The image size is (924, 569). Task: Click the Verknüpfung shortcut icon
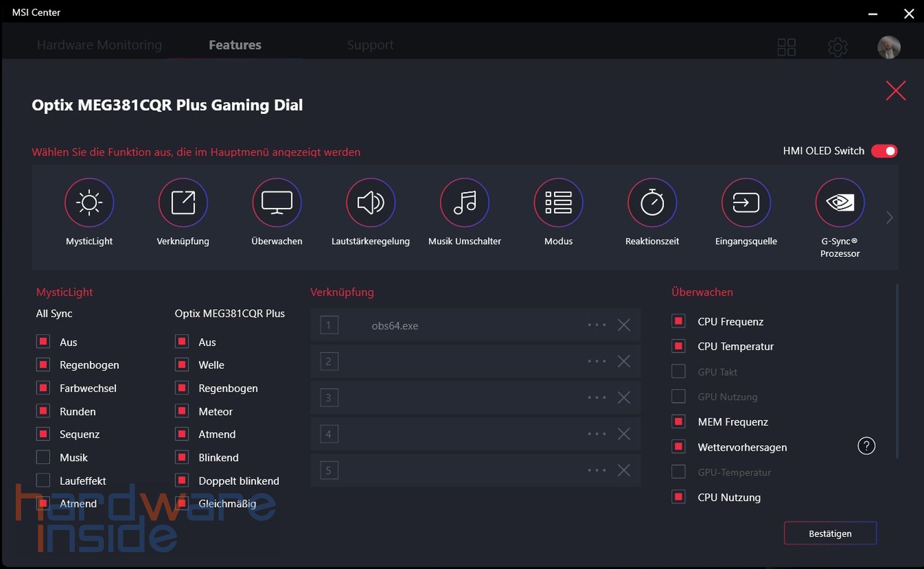tap(183, 203)
